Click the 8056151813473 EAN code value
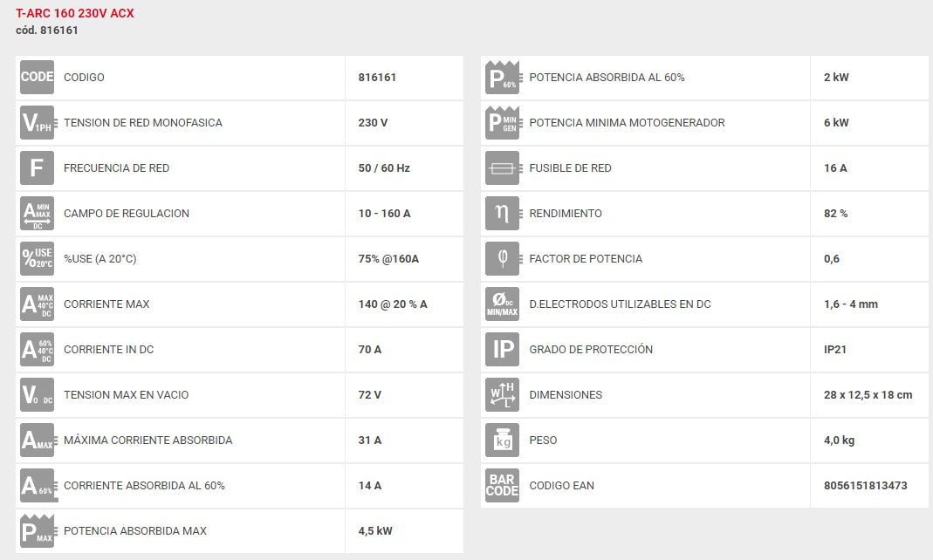Viewport: 933px width, 560px height. pos(866,486)
